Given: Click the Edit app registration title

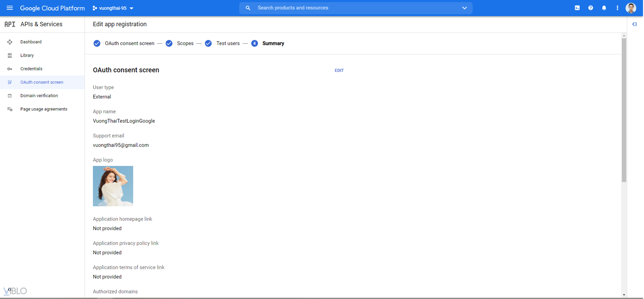Looking at the screenshot, I should pyautogui.click(x=120, y=24).
